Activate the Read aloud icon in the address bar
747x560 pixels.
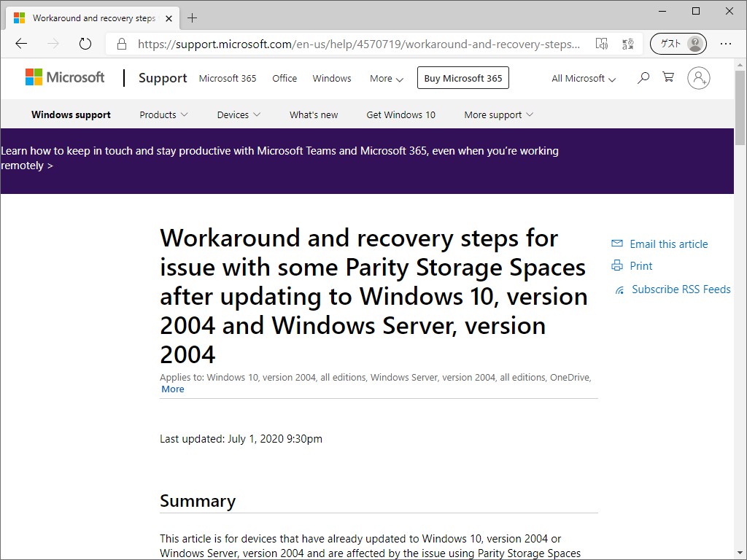602,44
